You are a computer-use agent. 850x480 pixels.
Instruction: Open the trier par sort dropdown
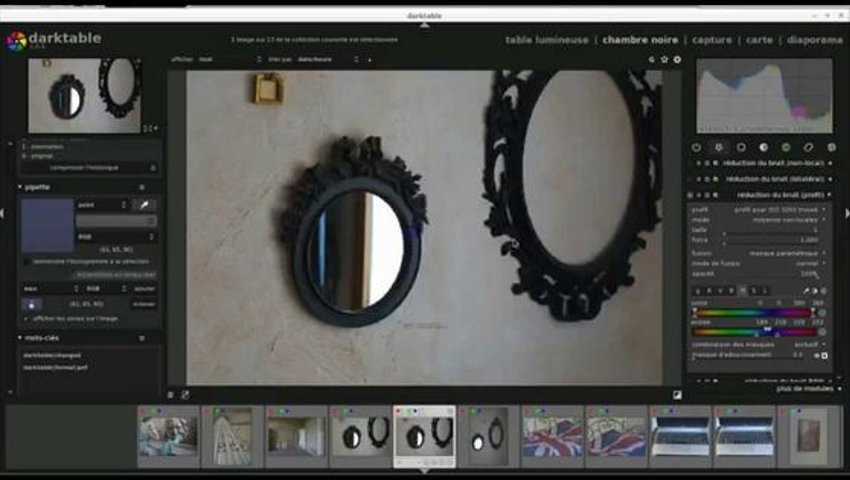coord(328,60)
